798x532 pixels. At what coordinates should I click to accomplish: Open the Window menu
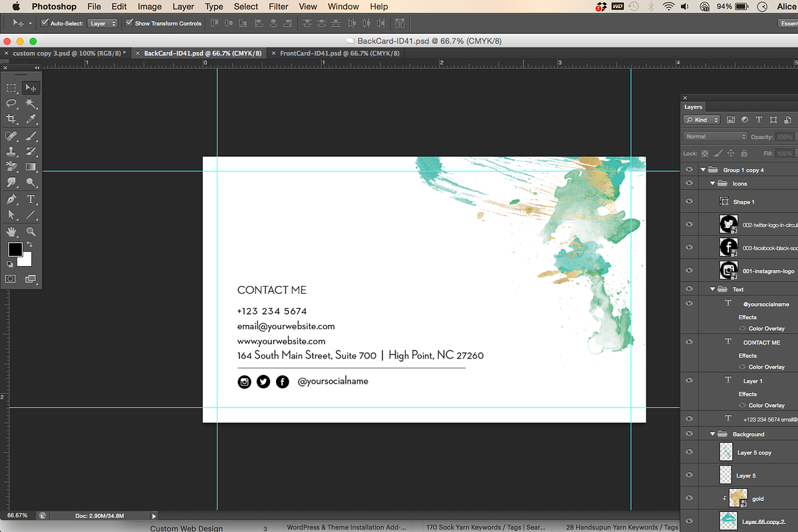[343, 7]
